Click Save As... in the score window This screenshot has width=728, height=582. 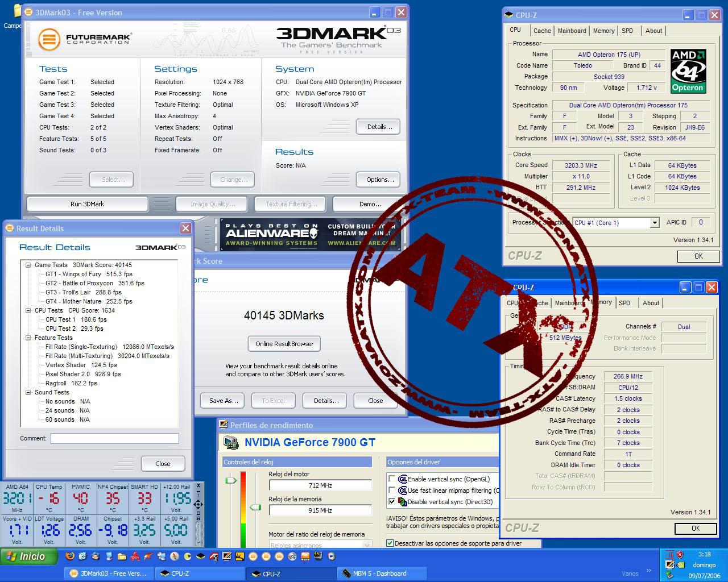tap(223, 401)
